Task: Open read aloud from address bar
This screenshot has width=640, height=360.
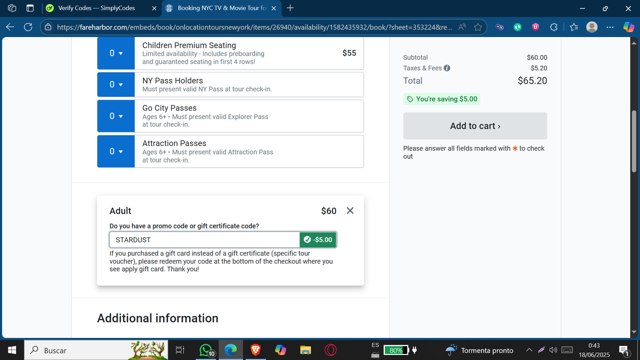Action: pyautogui.click(x=462, y=27)
